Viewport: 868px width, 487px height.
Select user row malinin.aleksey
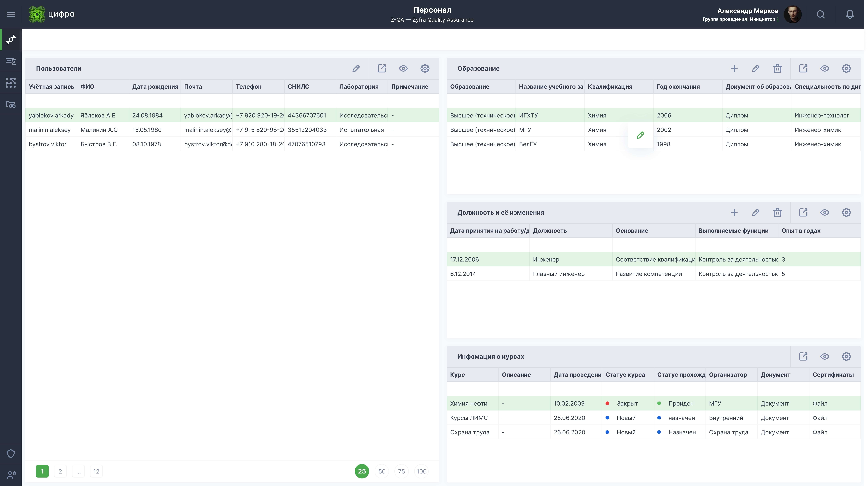point(232,130)
